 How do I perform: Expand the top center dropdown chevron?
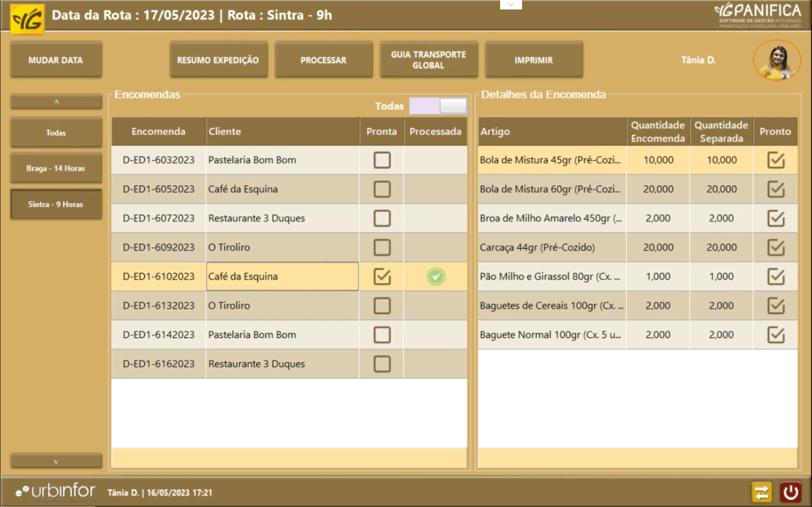[511, 4]
